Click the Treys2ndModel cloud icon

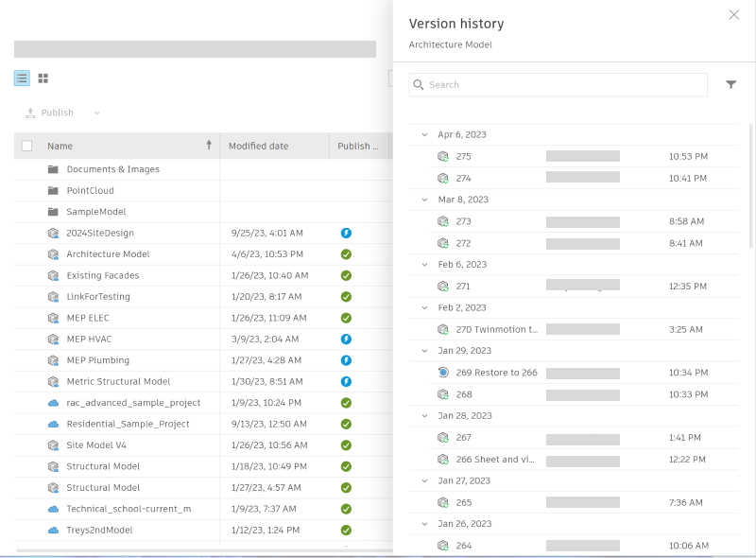coord(54,530)
